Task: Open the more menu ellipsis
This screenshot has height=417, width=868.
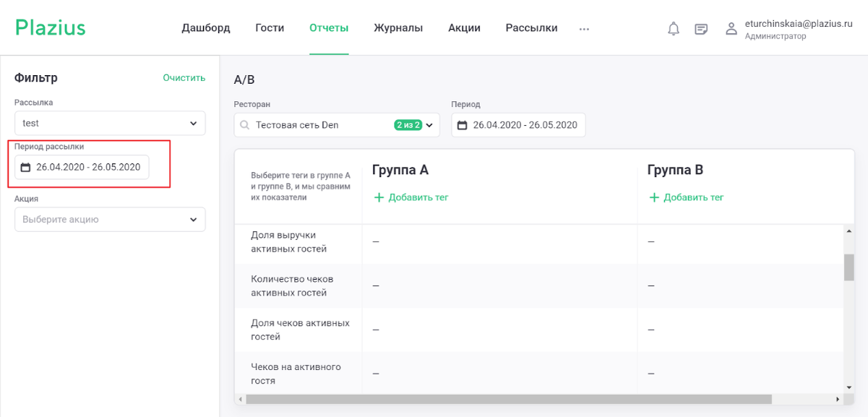Action: tap(584, 29)
